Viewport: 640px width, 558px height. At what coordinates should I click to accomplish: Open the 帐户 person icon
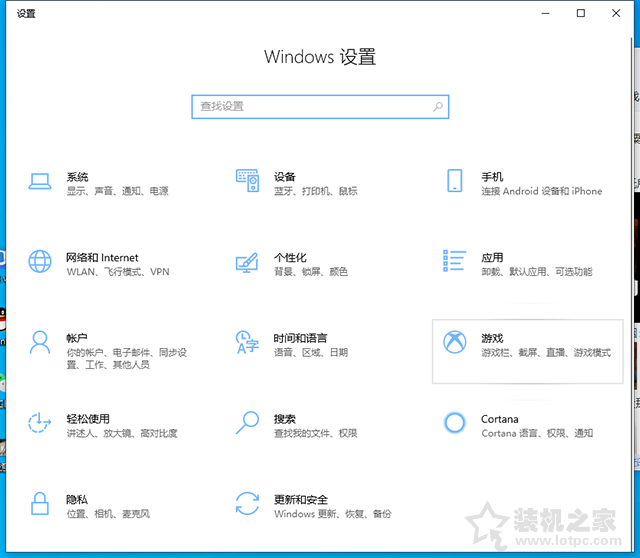tap(40, 342)
